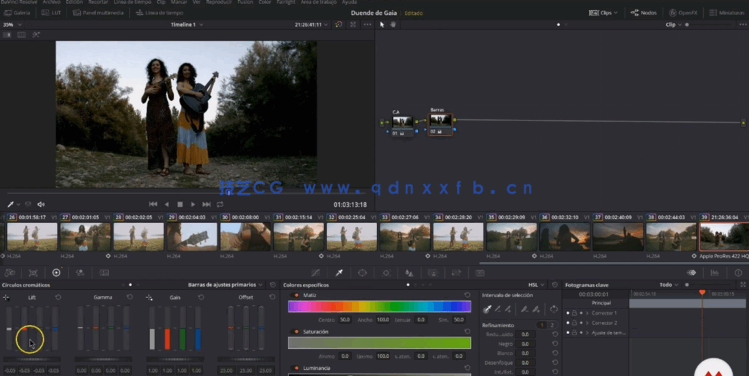Select the Qualifier eyedropper palette
This screenshot has height=376, width=749.
[339, 273]
